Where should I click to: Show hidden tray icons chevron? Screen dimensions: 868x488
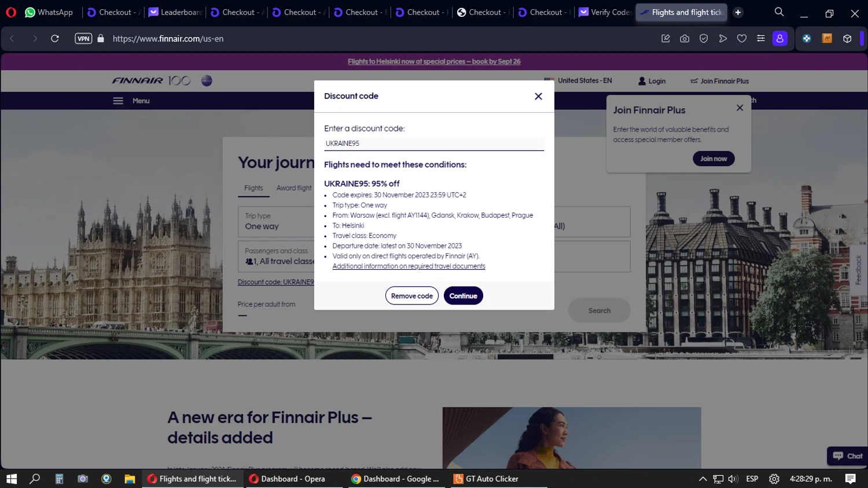tap(703, 479)
